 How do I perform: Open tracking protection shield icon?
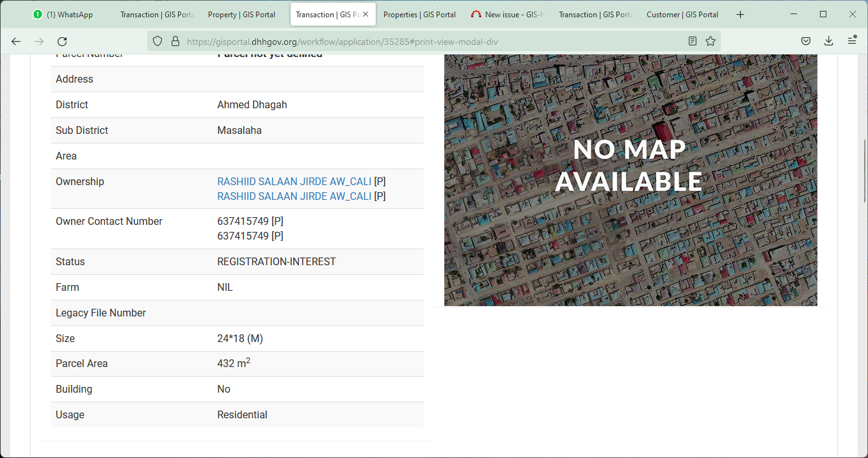pos(157,41)
